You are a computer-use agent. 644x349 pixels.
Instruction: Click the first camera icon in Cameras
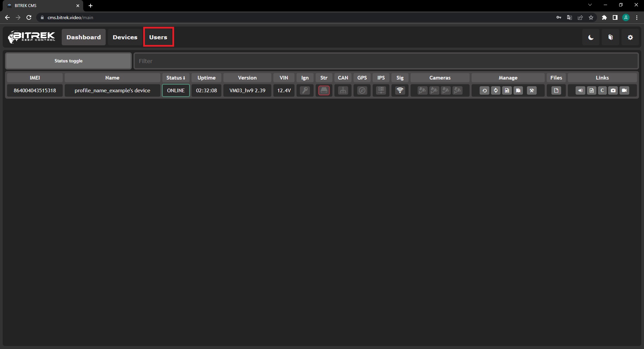tap(422, 91)
